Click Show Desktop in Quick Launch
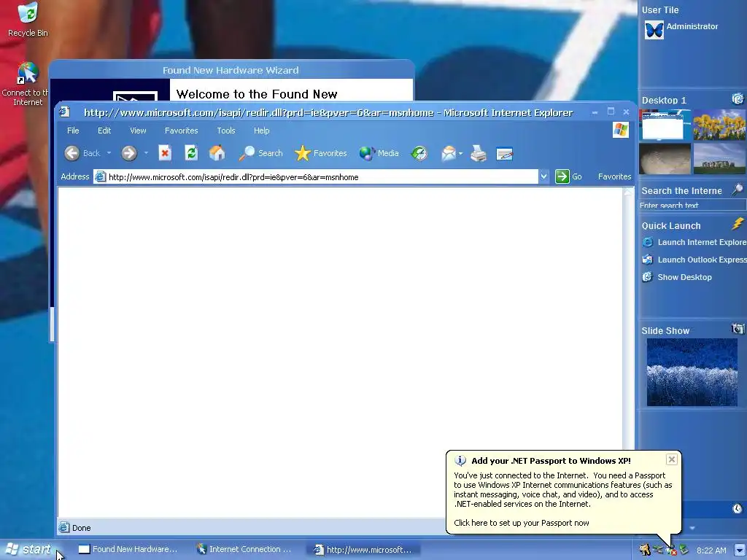747x560 pixels. click(x=677, y=277)
